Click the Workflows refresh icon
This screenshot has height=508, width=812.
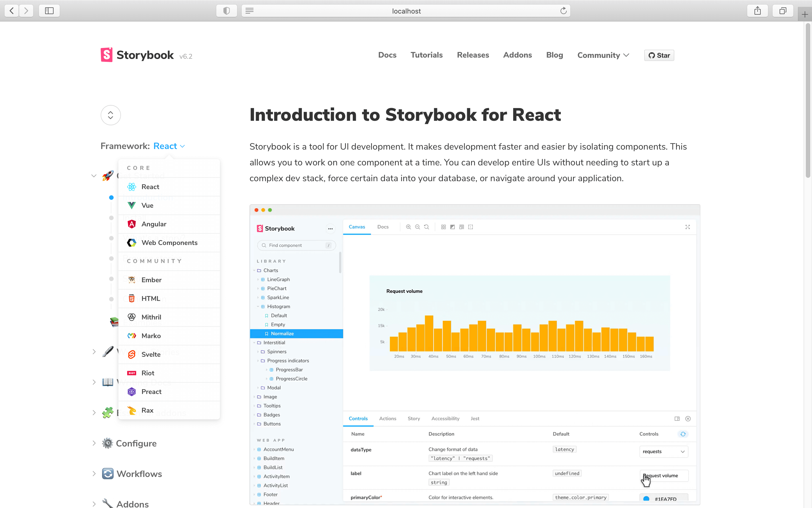[x=108, y=474]
